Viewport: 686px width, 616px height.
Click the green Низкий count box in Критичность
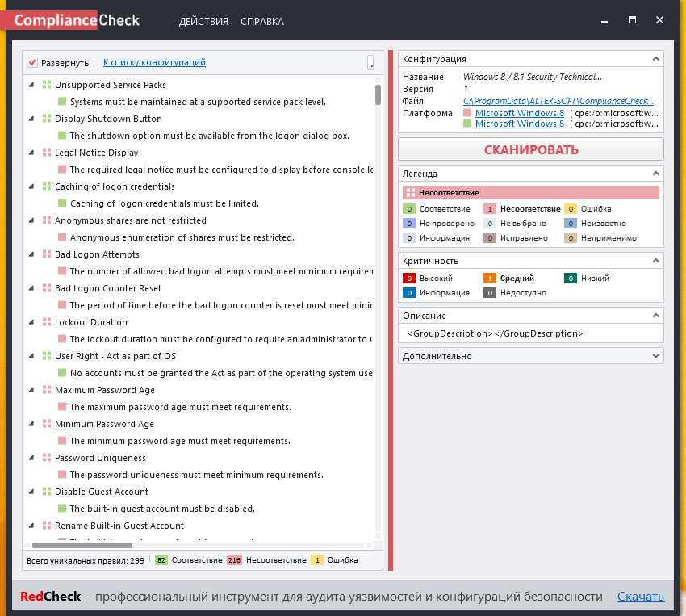click(571, 279)
